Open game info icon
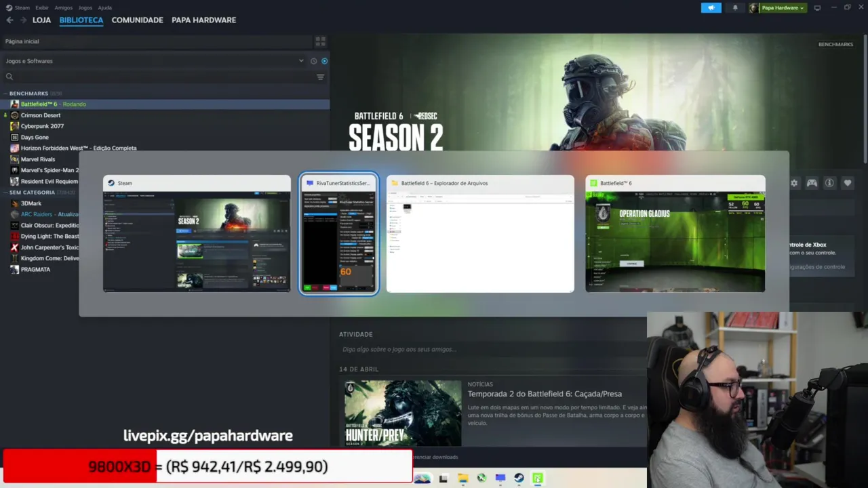The image size is (868, 488). click(829, 183)
